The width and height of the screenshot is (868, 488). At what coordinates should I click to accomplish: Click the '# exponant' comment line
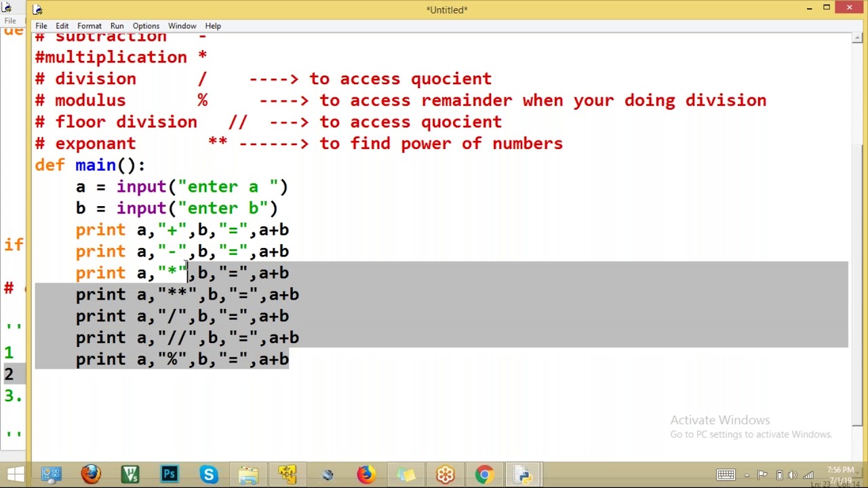pos(298,144)
